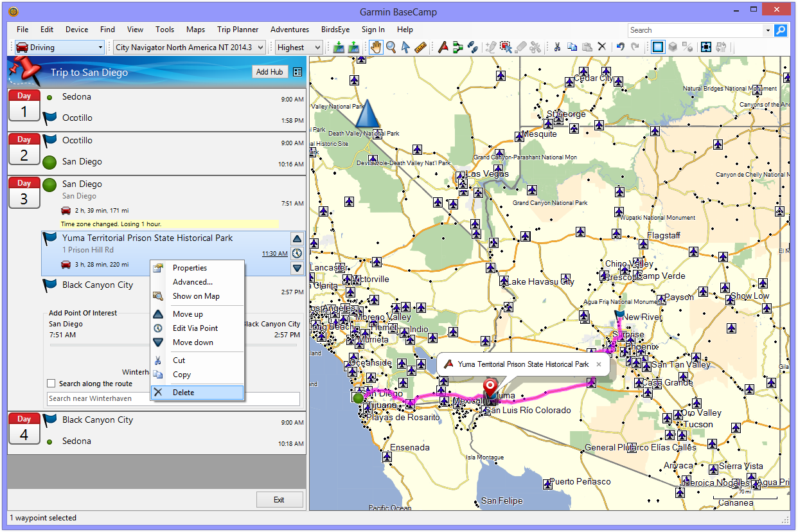The image size is (798, 532).
Task: Pick the Measure ruler tool
Action: (420, 47)
